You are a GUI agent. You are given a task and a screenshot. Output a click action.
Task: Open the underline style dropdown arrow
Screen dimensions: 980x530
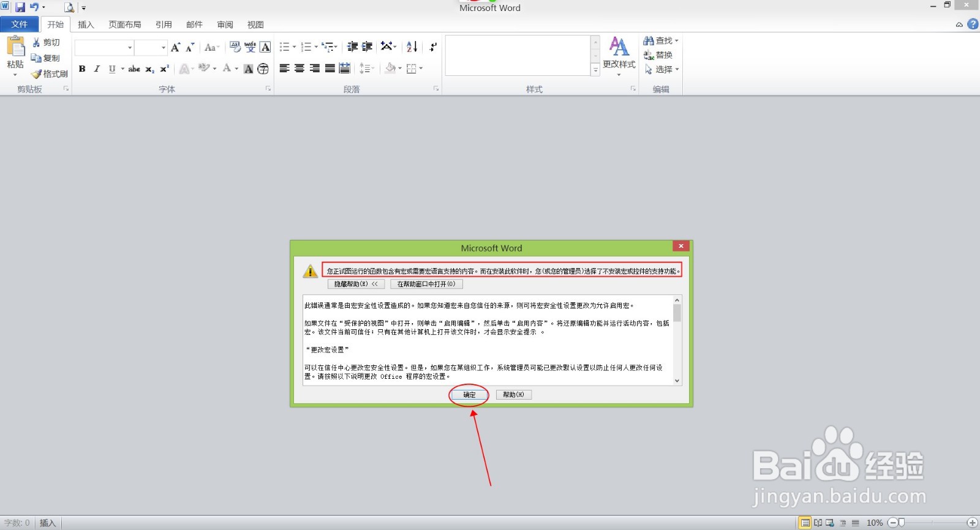(x=123, y=69)
